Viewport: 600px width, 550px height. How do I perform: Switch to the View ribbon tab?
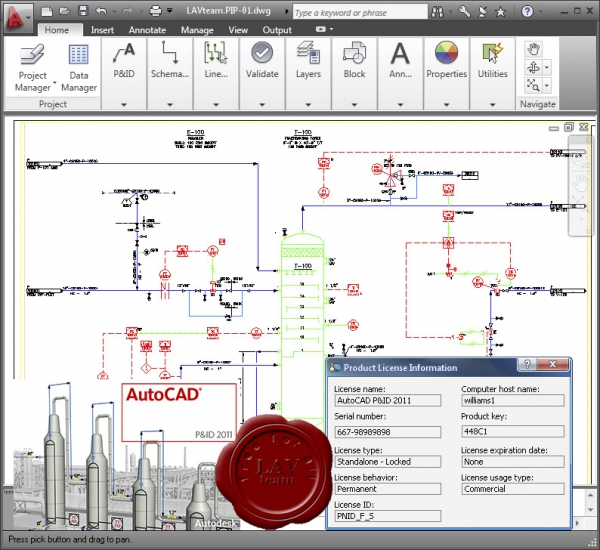click(238, 30)
